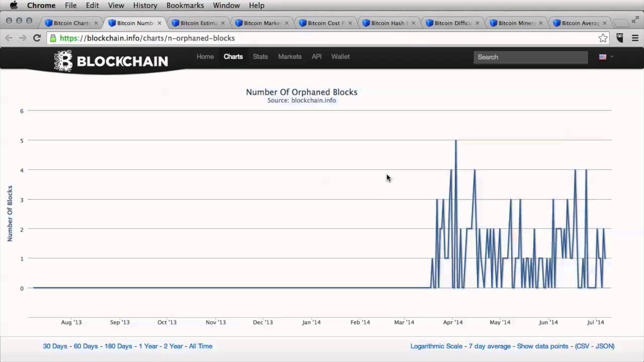Close the Bitcoin Difficulty tab
The width and height of the screenshot is (644, 362).
click(477, 23)
